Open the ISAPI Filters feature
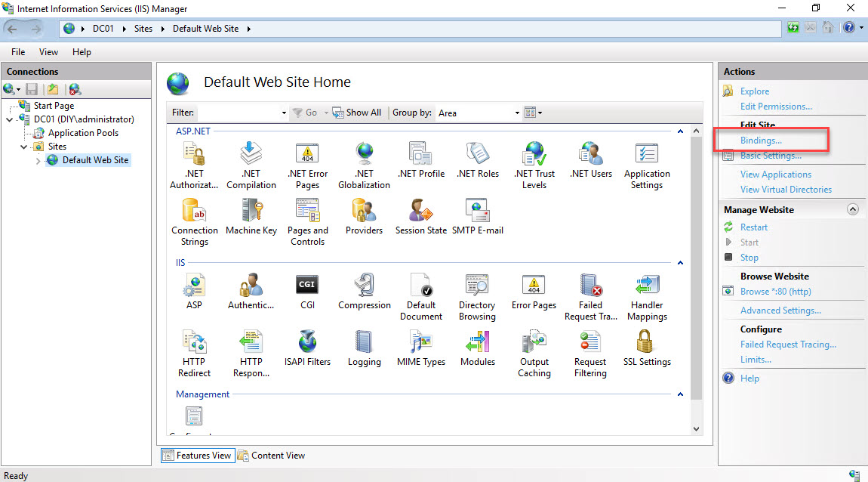Screen dimensions: 868x482 pyautogui.click(x=307, y=348)
